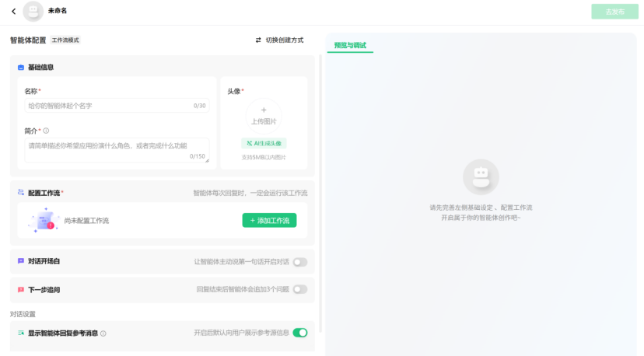Screen dimensions: 644x356
Task: Click the 切换创建方式 swap icon
Action: pos(258,40)
